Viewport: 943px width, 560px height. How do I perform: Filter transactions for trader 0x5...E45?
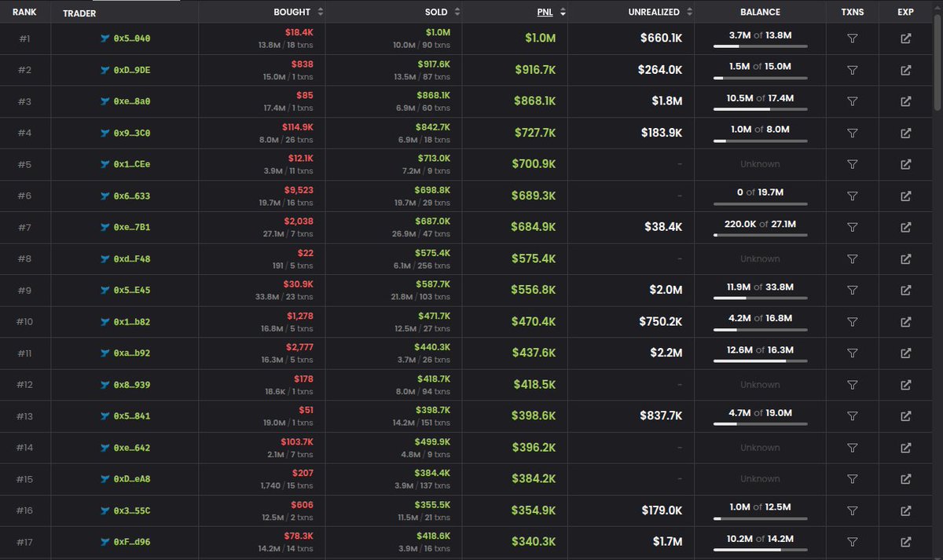(852, 290)
